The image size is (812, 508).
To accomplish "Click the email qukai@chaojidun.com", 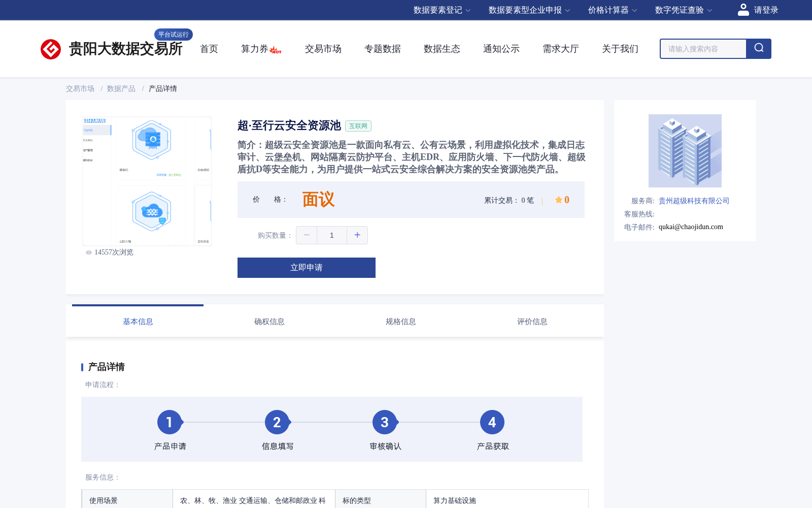I will [x=691, y=227].
